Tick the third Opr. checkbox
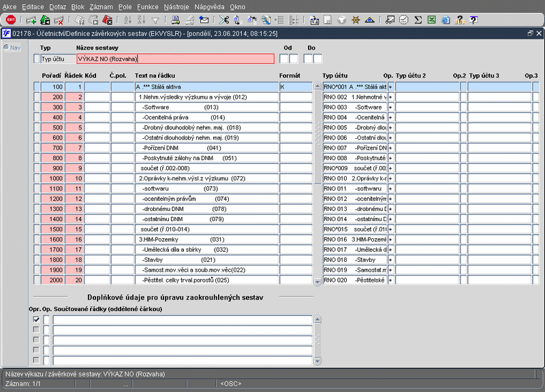This screenshot has height=392, width=545. click(x=36, y=340)
